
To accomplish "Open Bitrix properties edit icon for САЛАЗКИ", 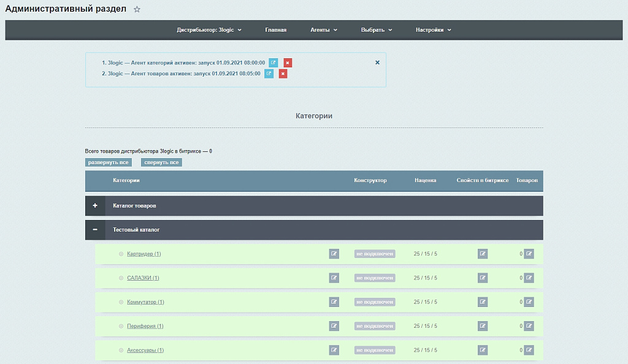I will 483,278.
